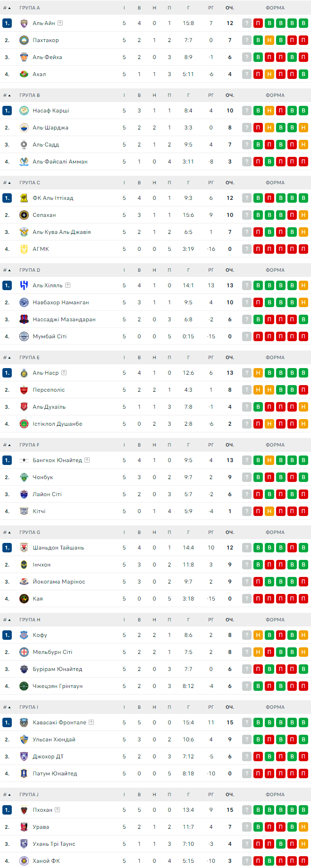The height and width of the screenshot is (868, 311).
Task: Select the Шаньдон Тайшань team crest
Action: click(24, 548)
